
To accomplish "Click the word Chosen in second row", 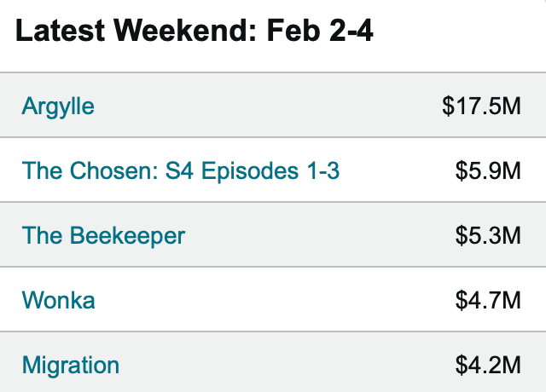I will pos(114,170).
